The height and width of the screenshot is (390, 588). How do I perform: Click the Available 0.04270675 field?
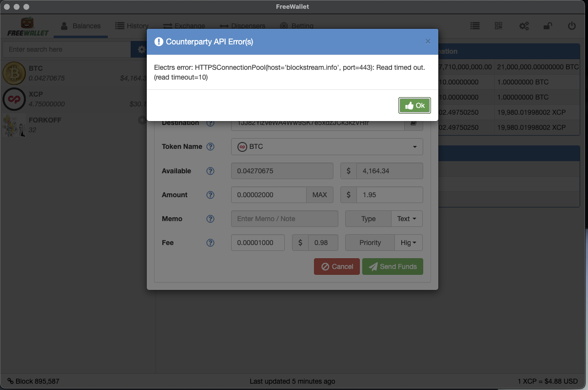282,171
